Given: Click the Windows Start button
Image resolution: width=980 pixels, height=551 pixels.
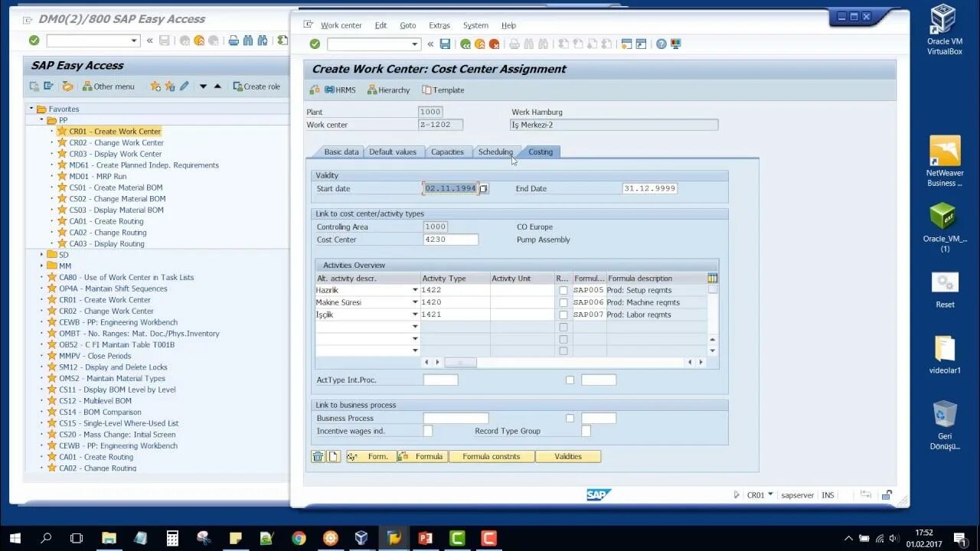Looking at the screenshot, I should click(x=15, y=538).
